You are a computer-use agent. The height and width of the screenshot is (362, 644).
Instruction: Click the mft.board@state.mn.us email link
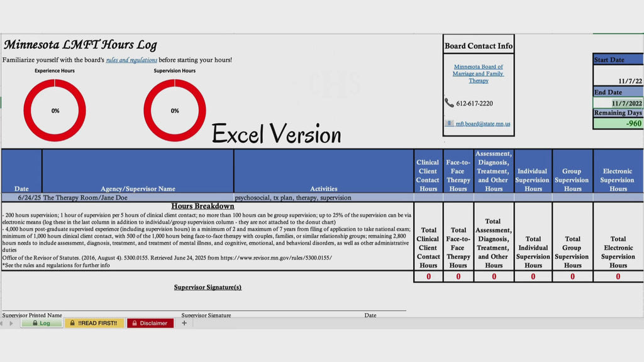pos(483,124)
